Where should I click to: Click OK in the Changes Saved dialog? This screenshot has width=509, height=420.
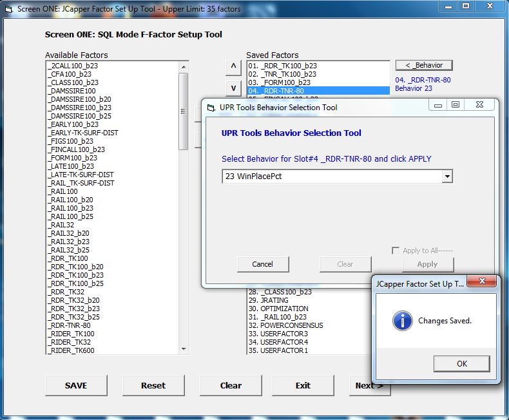pos(461,363)
